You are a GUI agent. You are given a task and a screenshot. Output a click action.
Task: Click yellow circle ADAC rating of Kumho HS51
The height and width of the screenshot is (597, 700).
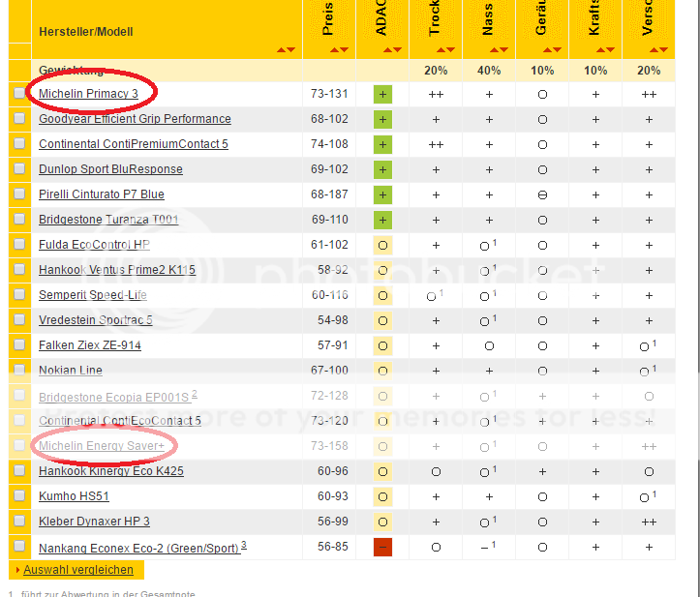[x=382, y=496]
